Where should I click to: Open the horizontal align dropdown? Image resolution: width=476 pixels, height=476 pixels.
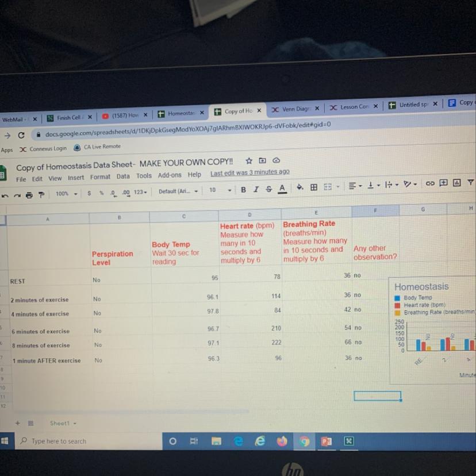coord(355,186)
